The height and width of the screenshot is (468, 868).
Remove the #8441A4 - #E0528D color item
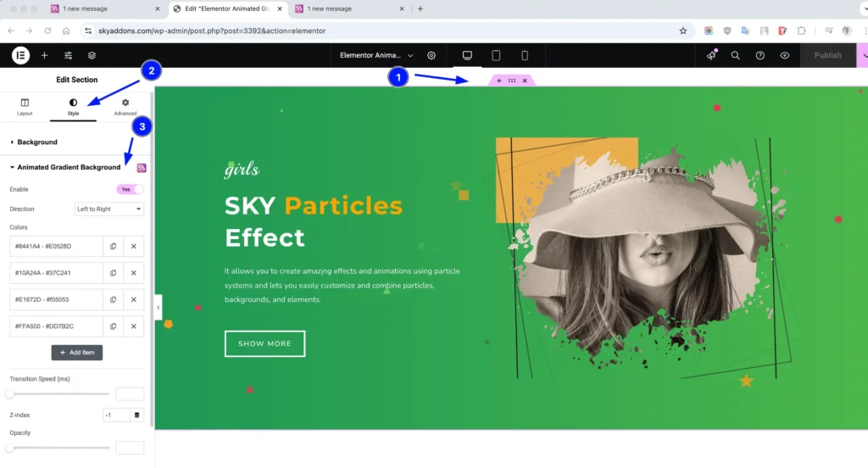click(x=133, y=247)
